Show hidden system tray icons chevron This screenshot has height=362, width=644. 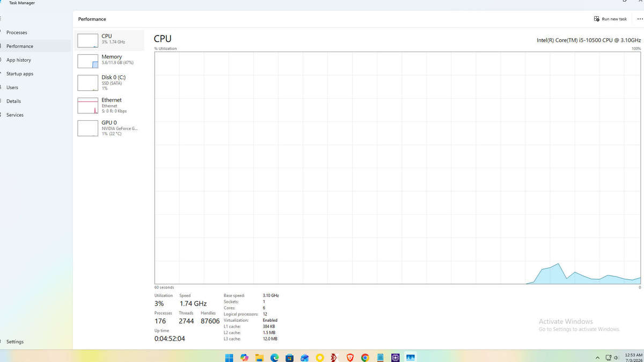[597, 358]
